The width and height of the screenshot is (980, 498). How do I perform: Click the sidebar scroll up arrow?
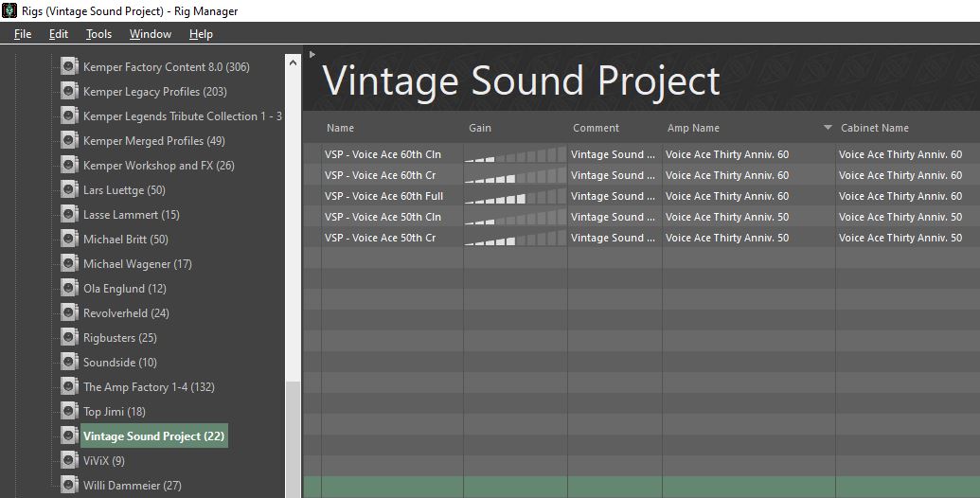coord(294,62)
